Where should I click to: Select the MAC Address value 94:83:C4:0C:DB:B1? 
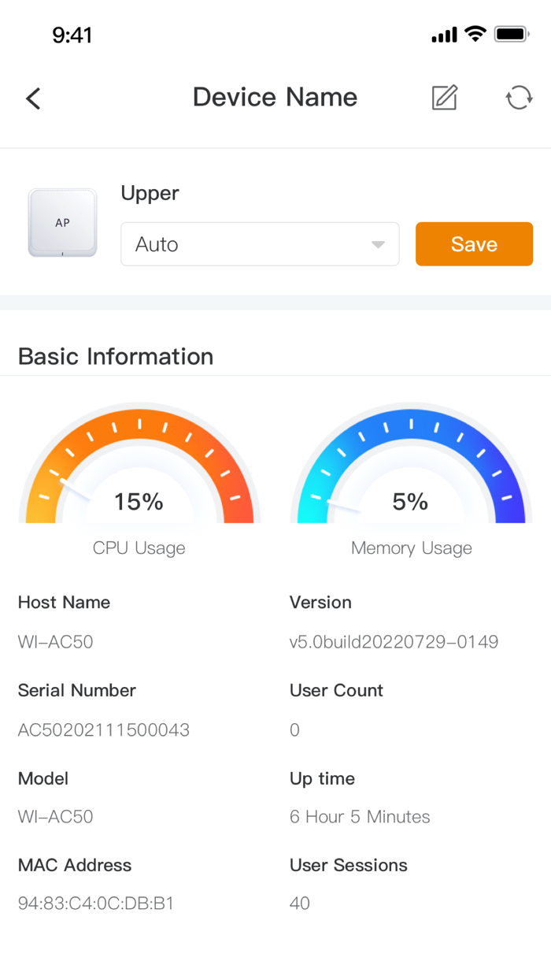point(95,904)
